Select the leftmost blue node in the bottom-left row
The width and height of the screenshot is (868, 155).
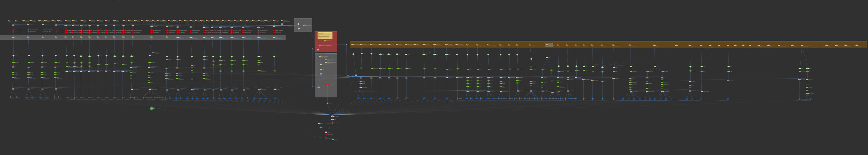coord(11,97)
